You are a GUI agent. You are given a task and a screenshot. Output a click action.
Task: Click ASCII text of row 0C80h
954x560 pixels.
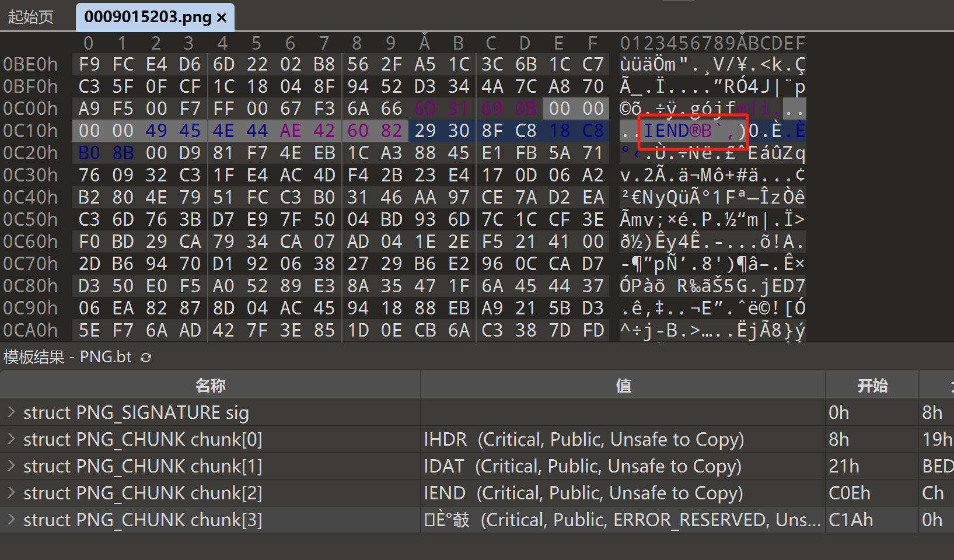[x=712, y=286]
